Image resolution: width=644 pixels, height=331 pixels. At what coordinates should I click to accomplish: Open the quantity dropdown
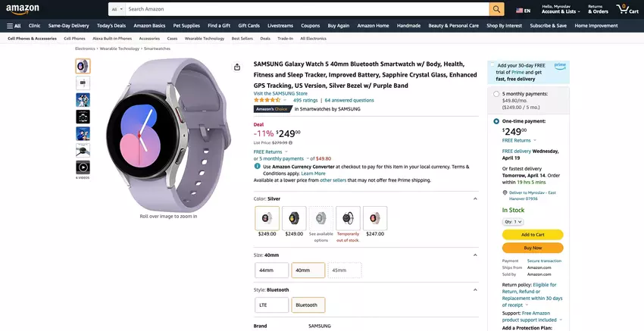pos(513,221)
